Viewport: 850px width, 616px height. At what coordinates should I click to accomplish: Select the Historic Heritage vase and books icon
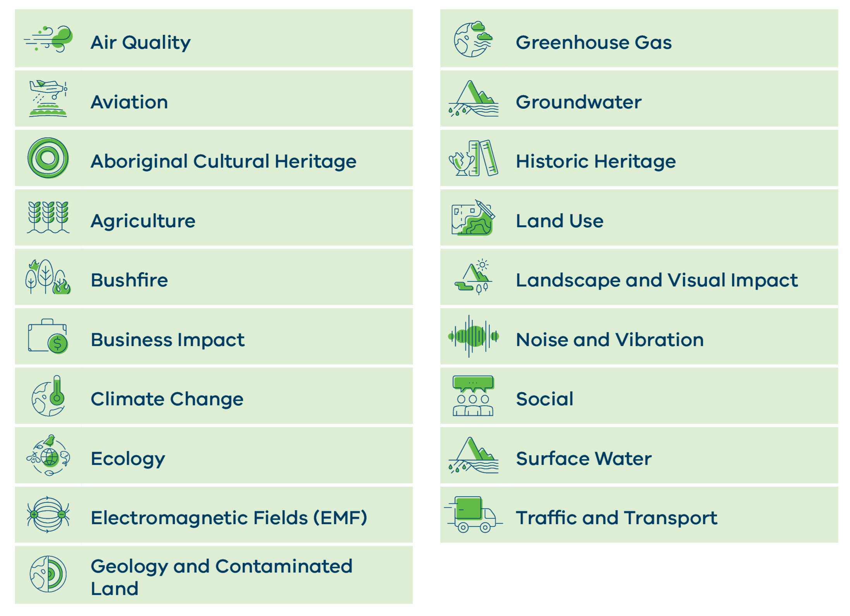(x=473, y=158)
